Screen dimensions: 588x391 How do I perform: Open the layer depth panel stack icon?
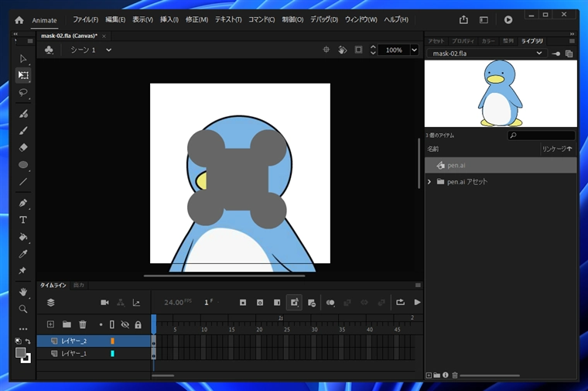[51, 303]
